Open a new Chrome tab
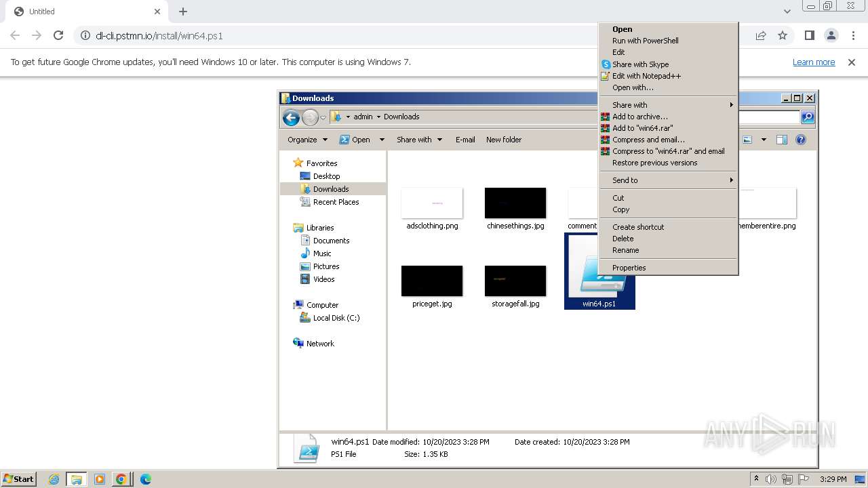 (x=183, y=12)
